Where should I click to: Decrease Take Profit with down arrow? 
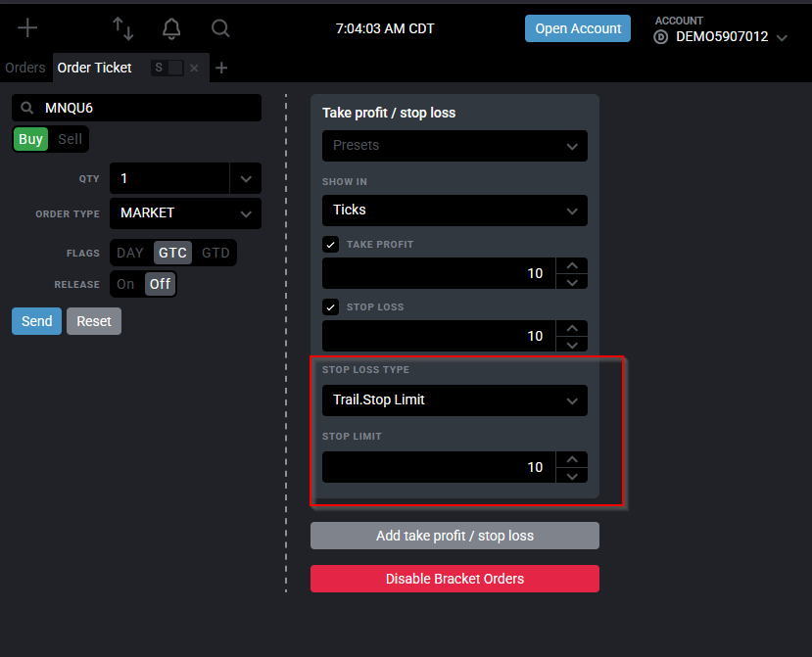tap(572, 282)
